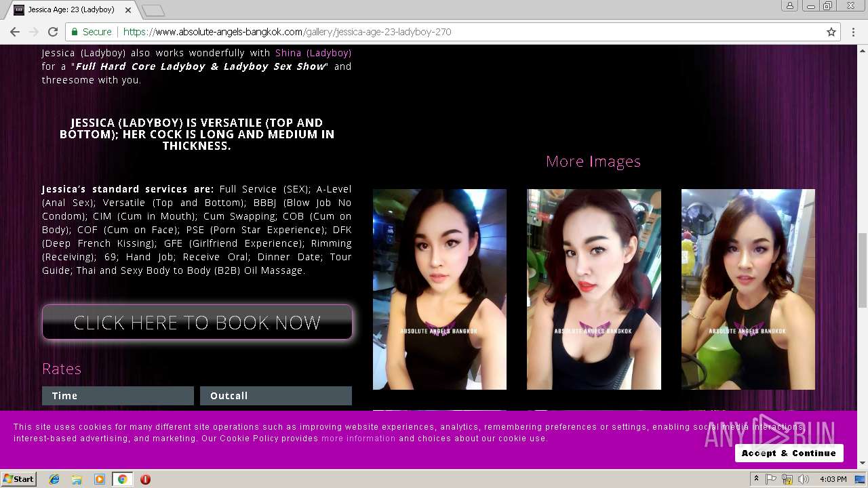Screen dimensions: 868x488
Task: Go back to the previous page
Action: (x=15, y=32)
